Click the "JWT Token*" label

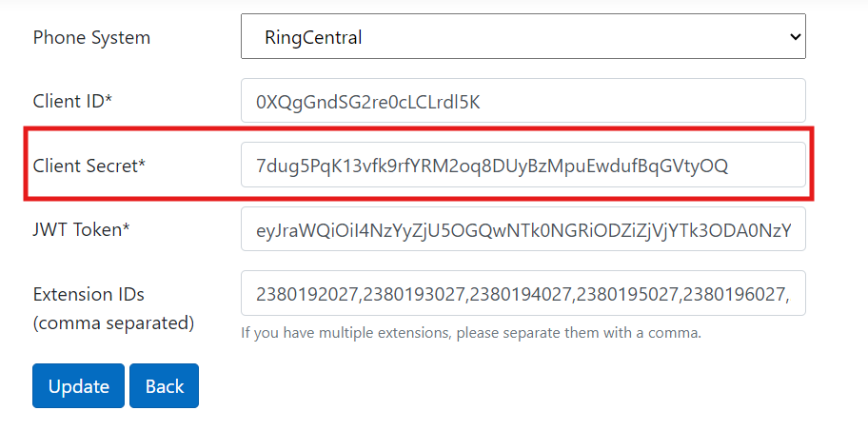tap(81, 229)
